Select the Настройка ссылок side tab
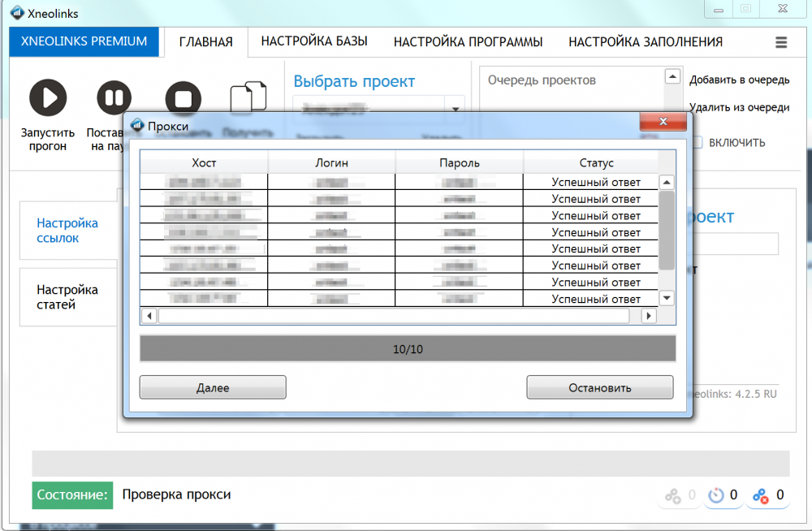 [68, 231]
